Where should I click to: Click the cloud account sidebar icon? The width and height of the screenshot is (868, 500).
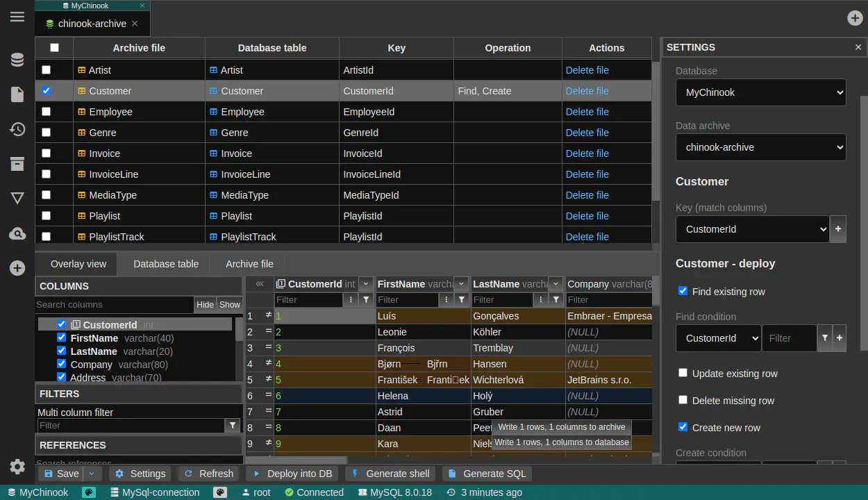pyautogui.click(x=17, y=234)
